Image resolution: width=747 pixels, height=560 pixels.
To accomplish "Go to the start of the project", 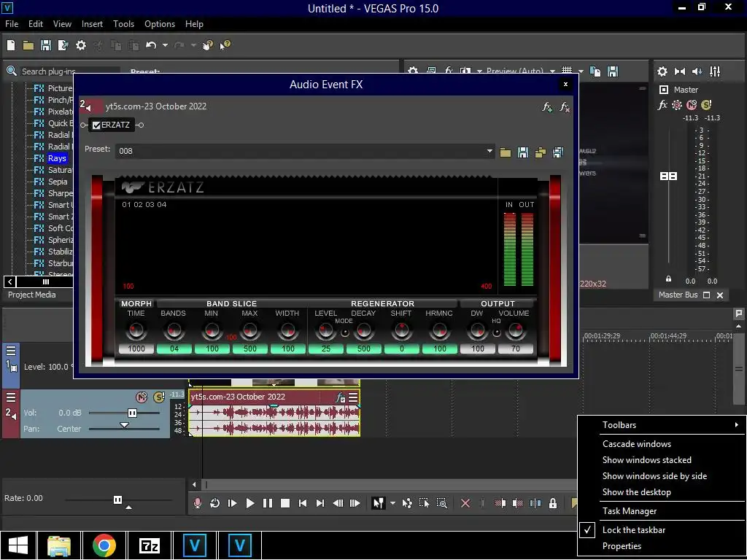I will [303, 503].
